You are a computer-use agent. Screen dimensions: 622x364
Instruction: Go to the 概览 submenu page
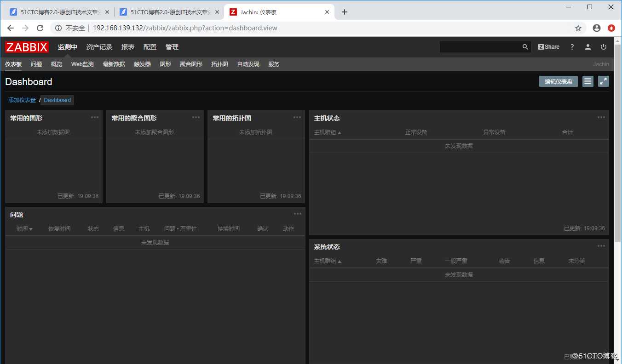pos(57,64)
